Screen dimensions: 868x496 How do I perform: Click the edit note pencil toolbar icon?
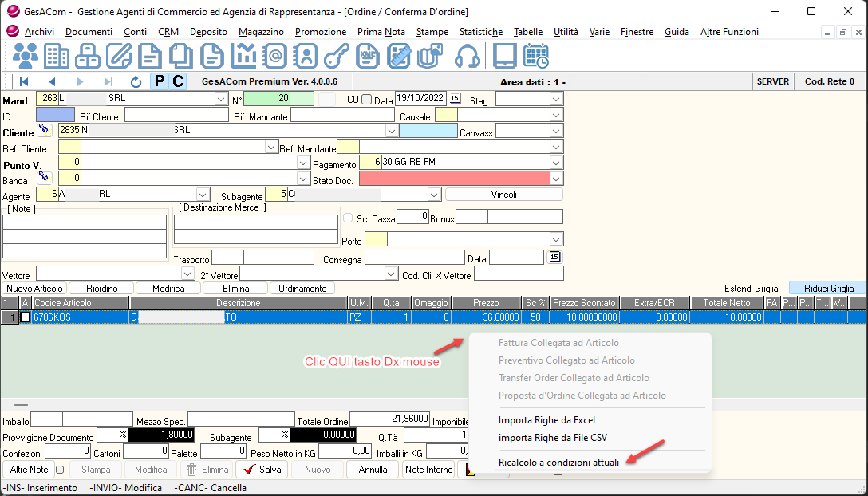point(118,56)
